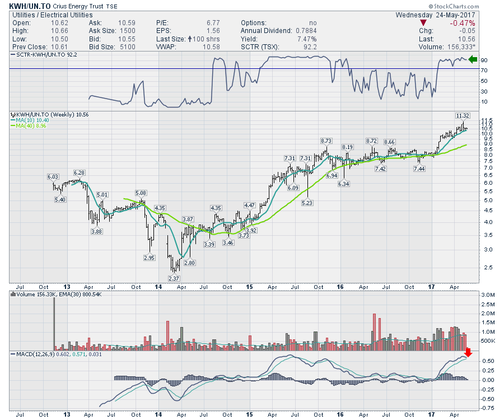This screenshot has height=420, width=504.
Task: Click the 2.37 low price label
Action: coord(174,278)
